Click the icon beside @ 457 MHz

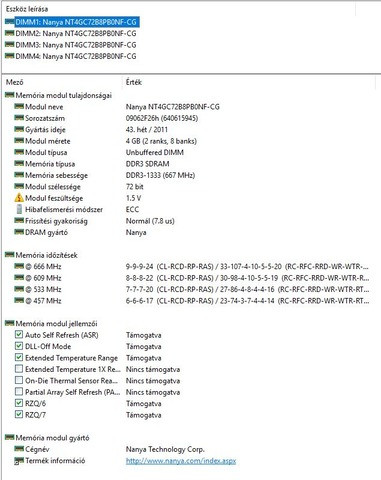(19, 300)
